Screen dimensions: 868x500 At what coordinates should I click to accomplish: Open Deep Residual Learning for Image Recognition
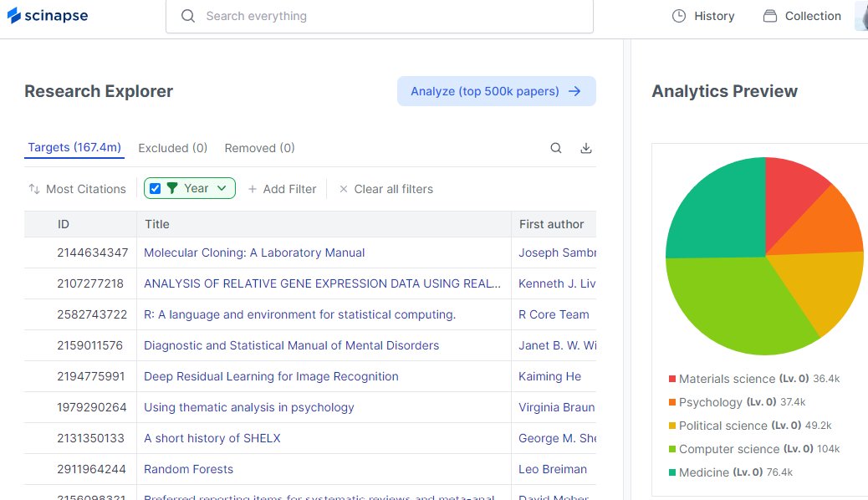pyautogui.click(x=271, y=376)
